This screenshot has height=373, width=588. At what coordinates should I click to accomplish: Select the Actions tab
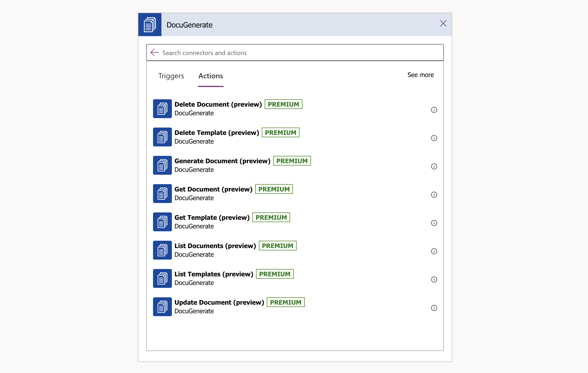click(211, 76)
